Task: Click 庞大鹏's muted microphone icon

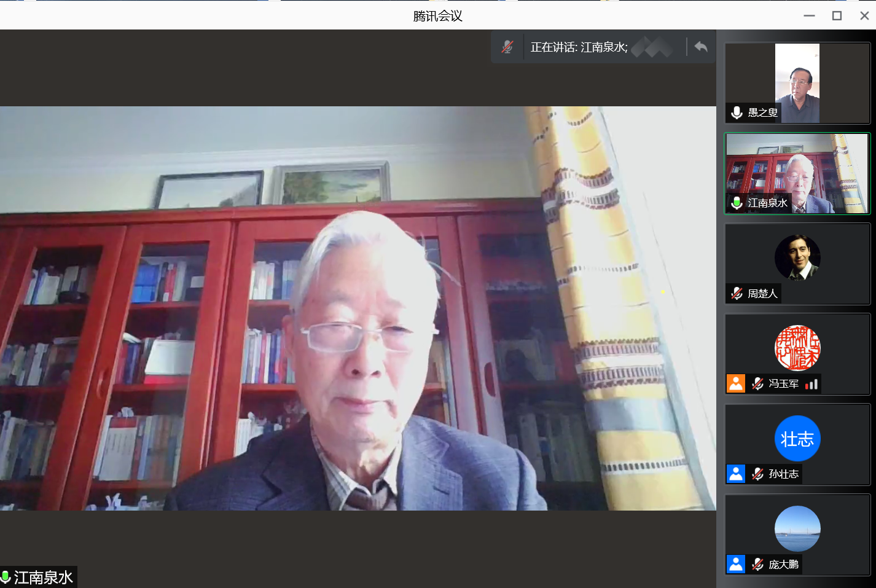Action: pyautogui.click(x=758, y=564)
